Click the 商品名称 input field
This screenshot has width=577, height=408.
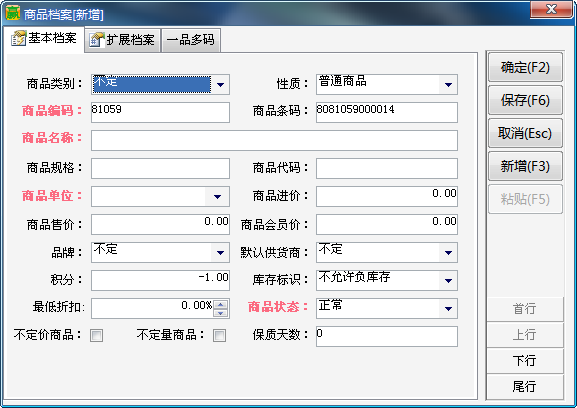[x=275, y=140]
